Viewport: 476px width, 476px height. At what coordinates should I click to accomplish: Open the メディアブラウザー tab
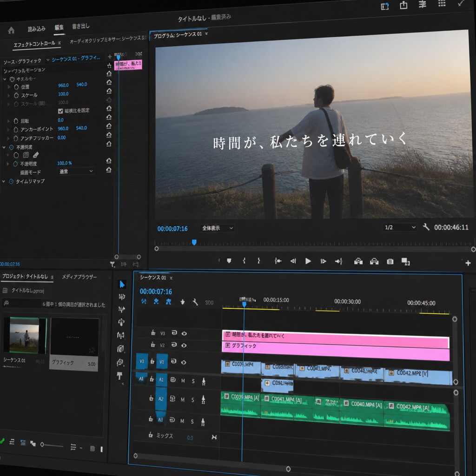[x=79, y=277]
